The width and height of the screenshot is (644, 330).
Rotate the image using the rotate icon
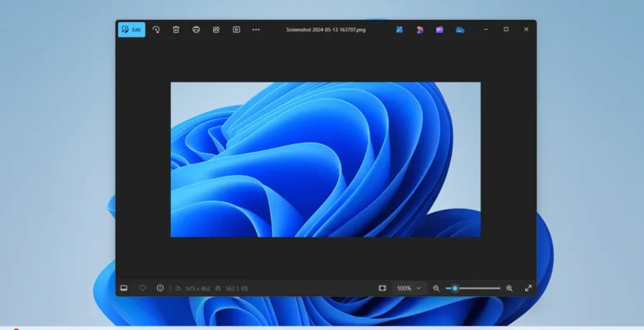coord(156,30)
